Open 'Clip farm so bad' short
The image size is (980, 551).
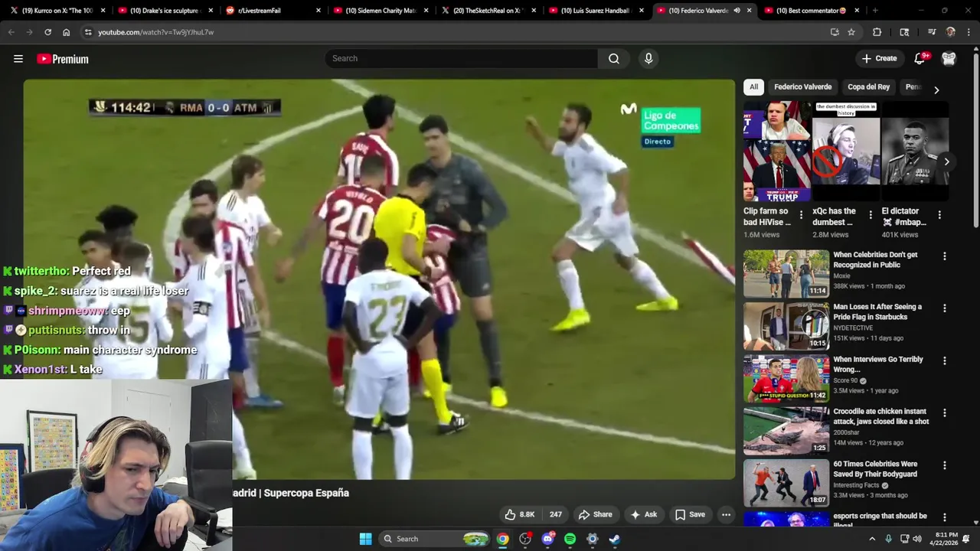777,151
